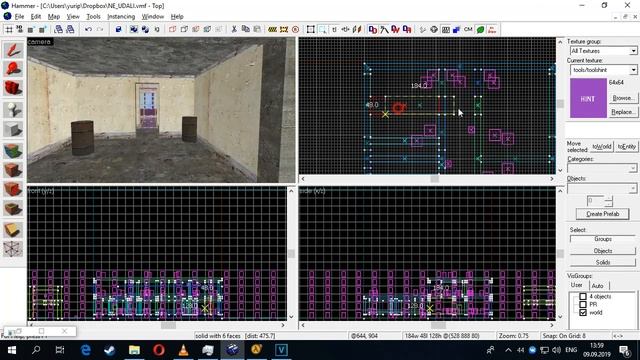Click the top view horizontal scrollbar thumb
The height and width of the screenshot is (360, 640).
434,179
